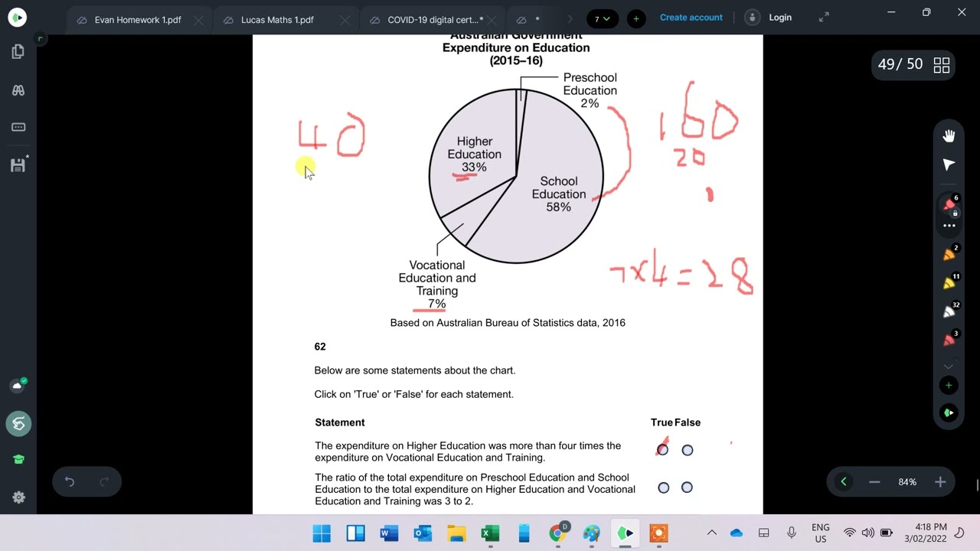Open settings gear in left sidebar
The height and width of the screenshot is (551, 980).
pyautogui.click(x=18, y=497)
